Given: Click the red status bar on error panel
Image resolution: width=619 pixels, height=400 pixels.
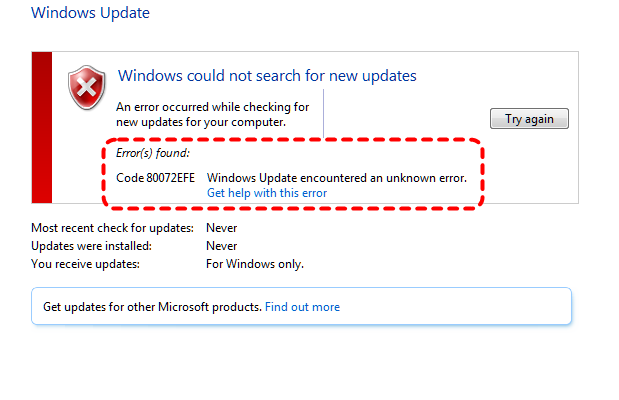Looking at the screenshot, I should (x=42, y=127).
